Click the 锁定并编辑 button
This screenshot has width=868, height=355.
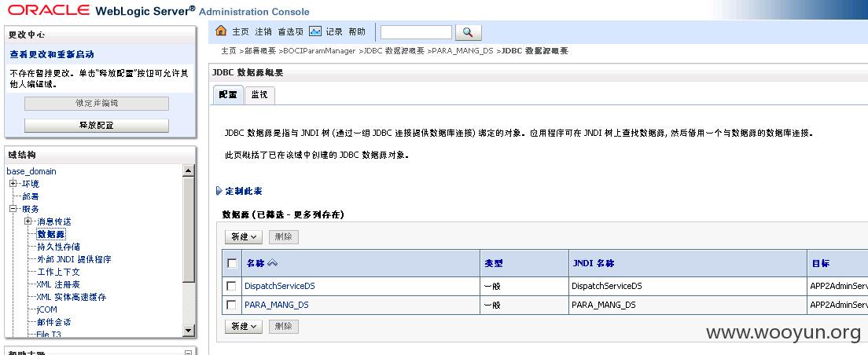point(97,104)
